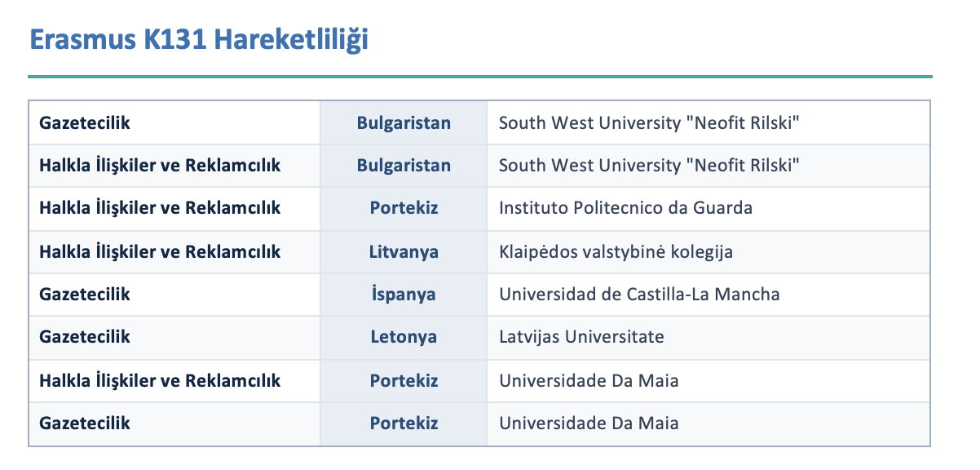Select the Letonya country cell
The width and height of the screenshot is (980, 470).
(x=404, y=336)
